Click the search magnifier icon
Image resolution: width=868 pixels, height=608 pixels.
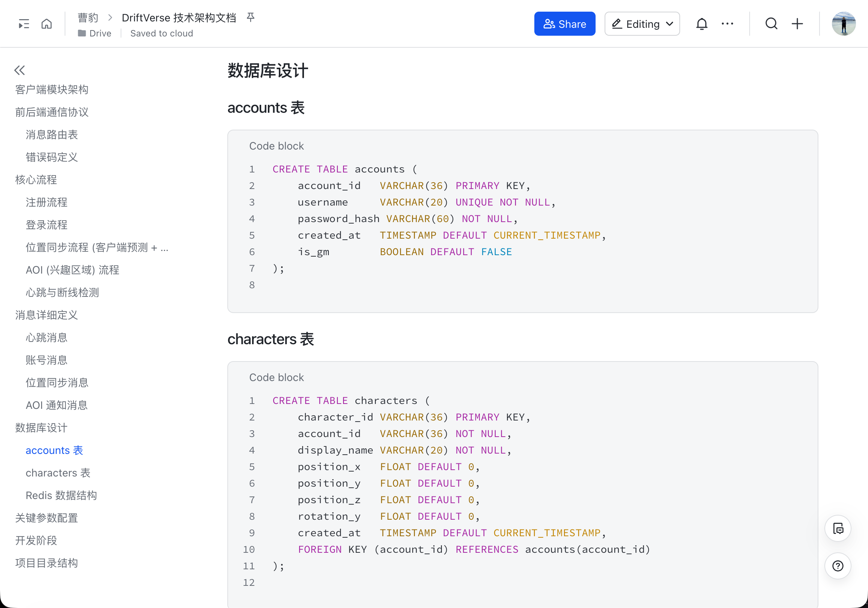point(771,24)
